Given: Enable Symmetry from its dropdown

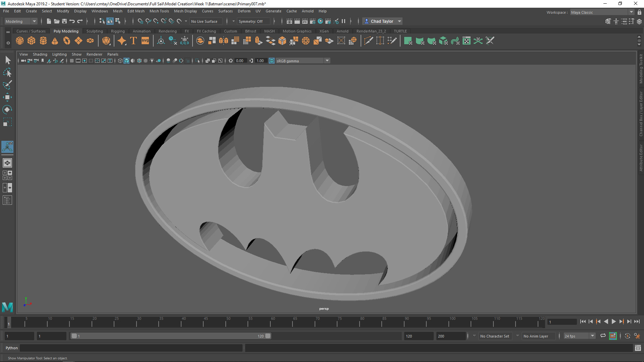Looking at the screenshot, I should coord(253,21).
